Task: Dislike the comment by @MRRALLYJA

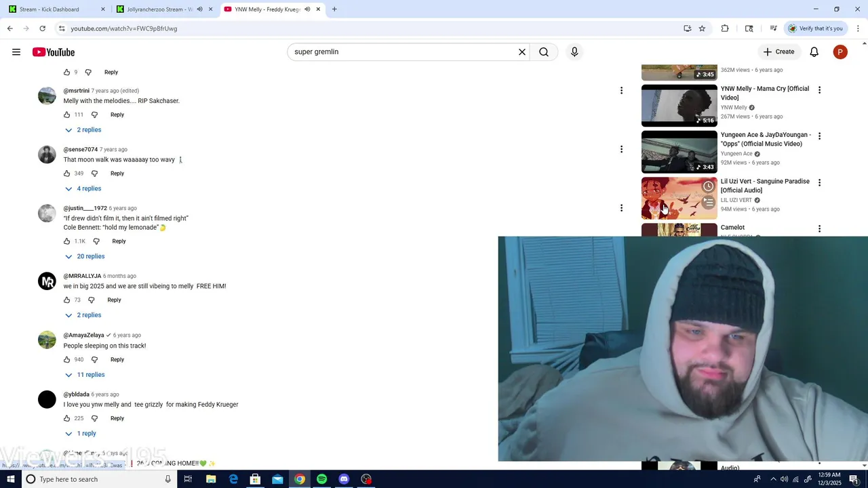Action: pyautogui.click(x=92, y=300)
